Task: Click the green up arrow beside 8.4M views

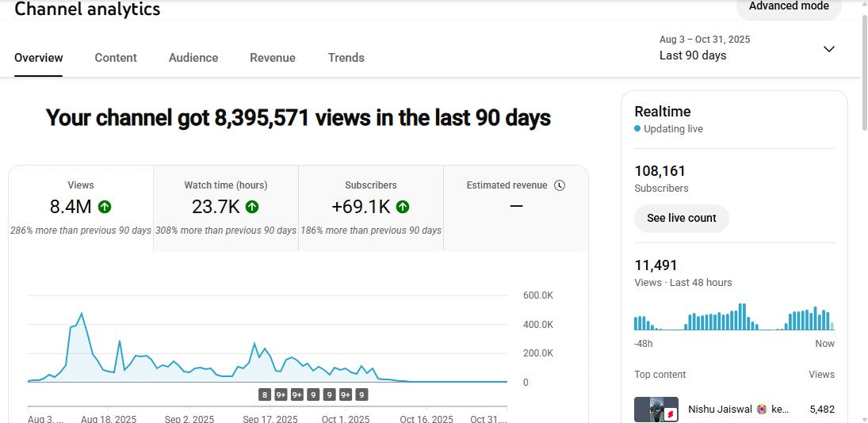Action: 105,207
